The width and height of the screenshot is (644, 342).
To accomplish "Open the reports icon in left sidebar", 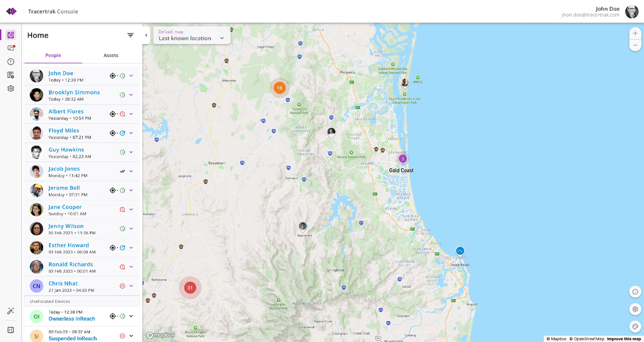I will [x=11, y=75].
